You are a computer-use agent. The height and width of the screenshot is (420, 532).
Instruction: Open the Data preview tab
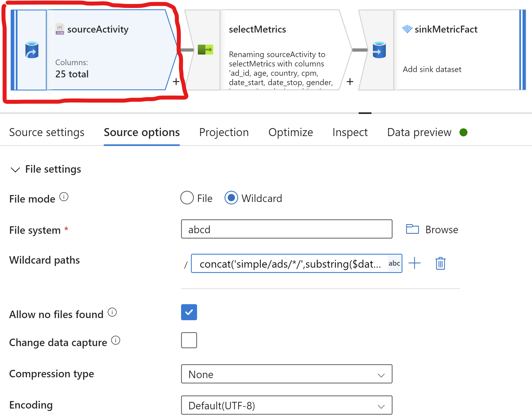[x=419, y=132]
